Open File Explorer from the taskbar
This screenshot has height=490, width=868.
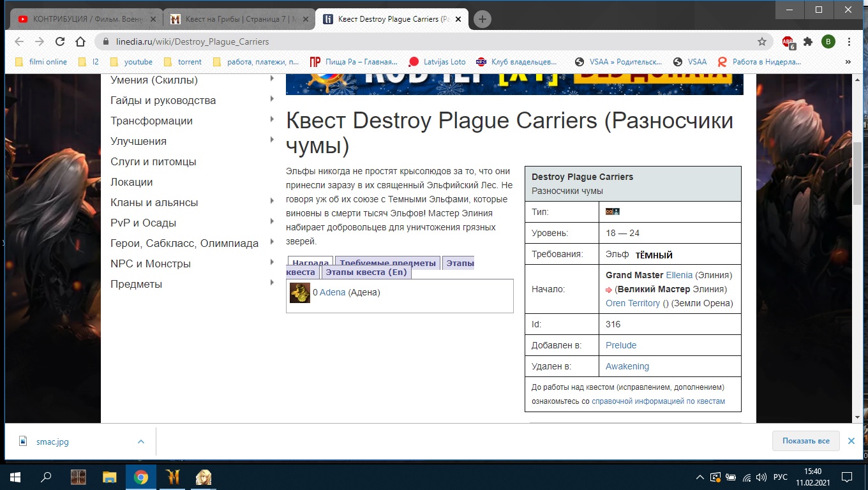point(110,477)
